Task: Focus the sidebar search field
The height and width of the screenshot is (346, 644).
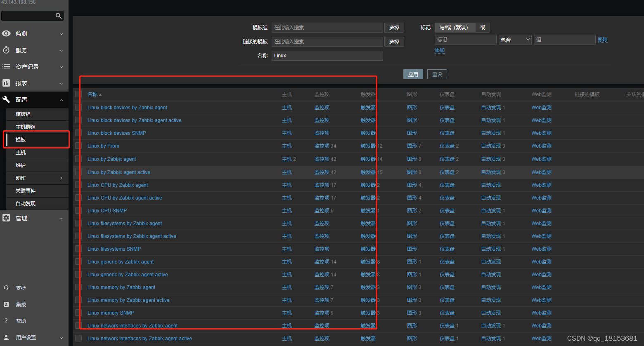Action: 28,16
